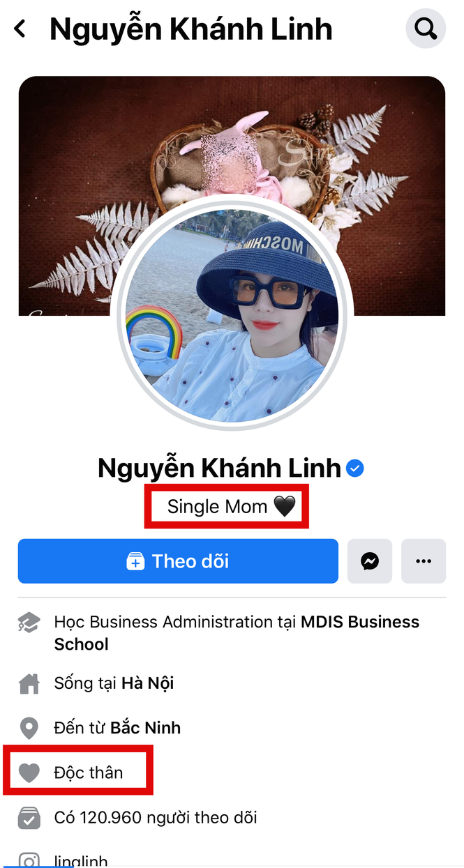Tap the Instagram icon beside linglinh

pos(29,859)
